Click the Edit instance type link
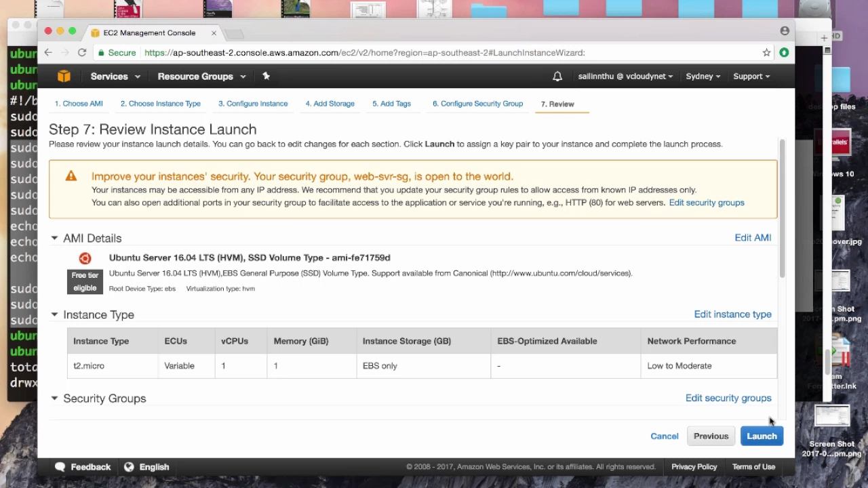 coord(732,314)
